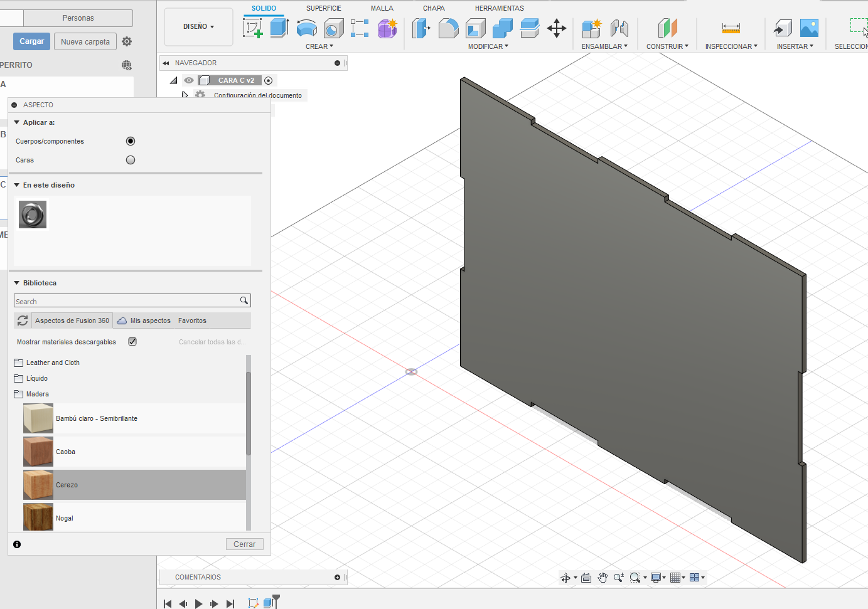The width and height of the screenshot is (868, 609).
Task: Click the Insert Canvas image icon
Action: [x=809, y=28]
